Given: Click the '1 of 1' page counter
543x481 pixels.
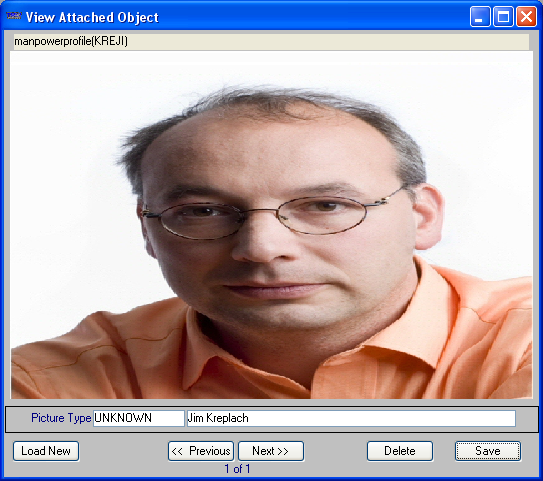Looking at the screenshot, I should [237, 469].
